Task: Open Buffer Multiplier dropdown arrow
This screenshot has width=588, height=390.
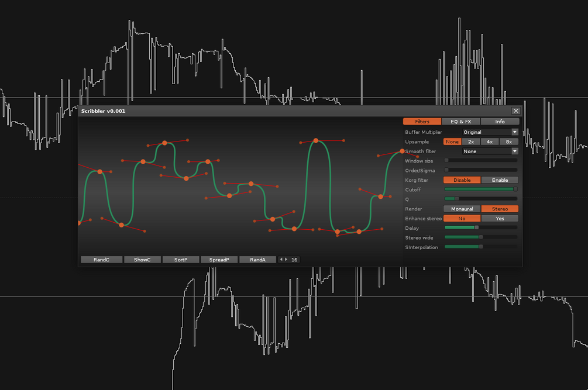Action: [514, 132]
